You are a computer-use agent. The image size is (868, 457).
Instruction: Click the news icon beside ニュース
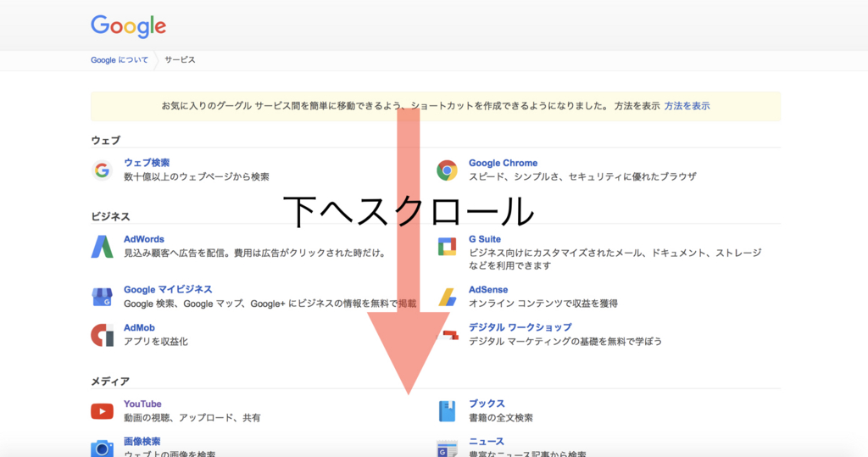(x=447, y=449)
